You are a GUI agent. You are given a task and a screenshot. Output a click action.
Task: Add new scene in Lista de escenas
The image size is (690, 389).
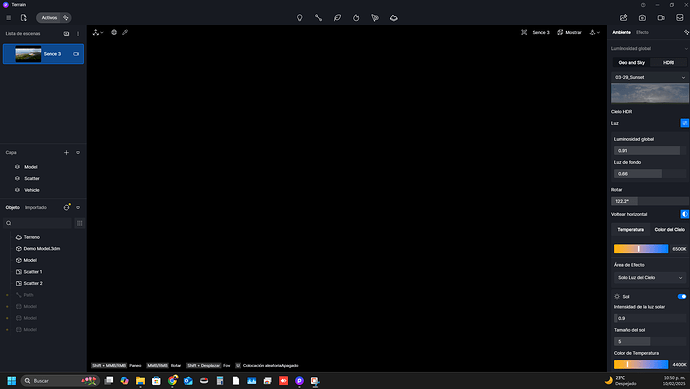(x=66, y=33)
